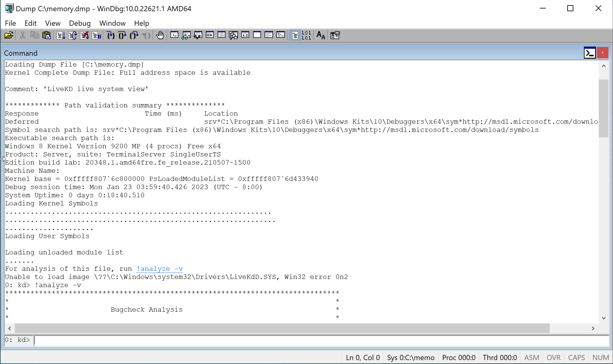Toggle NUM indicator in status bar
613x364 pixels.
(601, 357)
